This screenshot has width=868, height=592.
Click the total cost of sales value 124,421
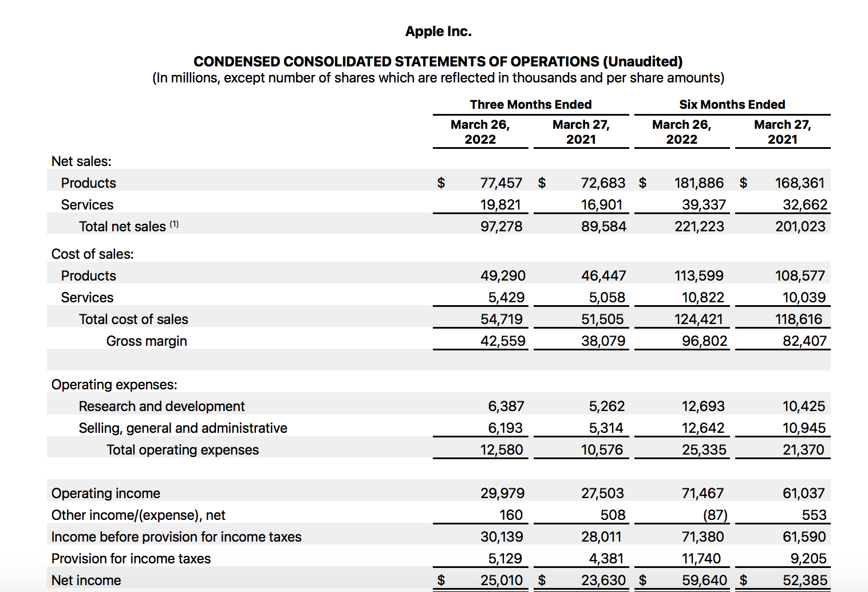pyautogui.click(x=699, y=319)
